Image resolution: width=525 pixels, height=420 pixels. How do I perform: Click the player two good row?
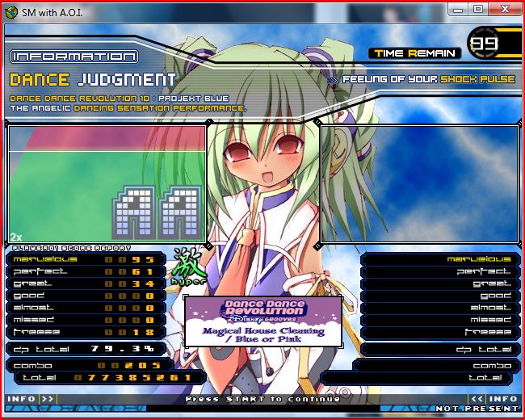click(440, 296)
